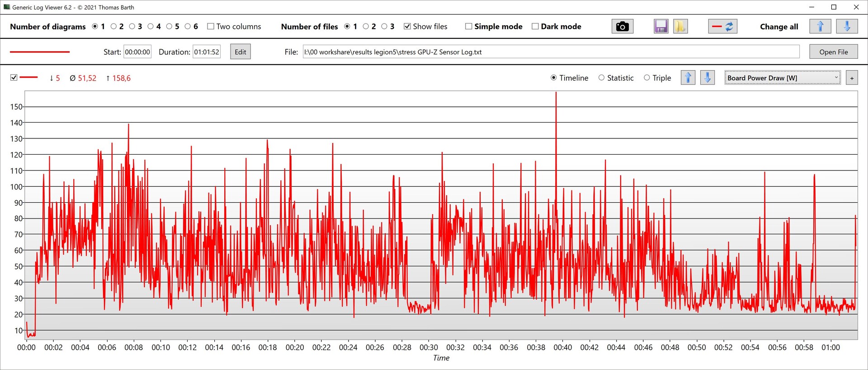Toggle the red series visibility checkbox

[x=14, y=77]
